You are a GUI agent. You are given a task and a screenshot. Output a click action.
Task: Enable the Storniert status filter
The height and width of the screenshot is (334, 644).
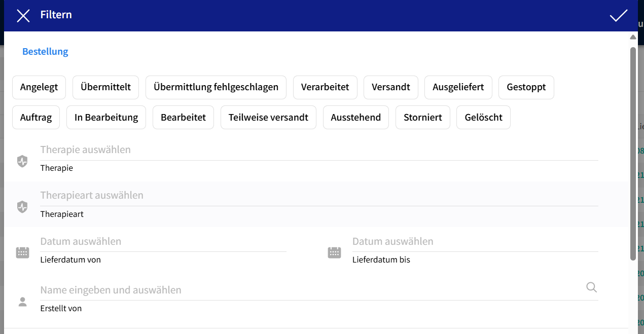coord(422,118)
